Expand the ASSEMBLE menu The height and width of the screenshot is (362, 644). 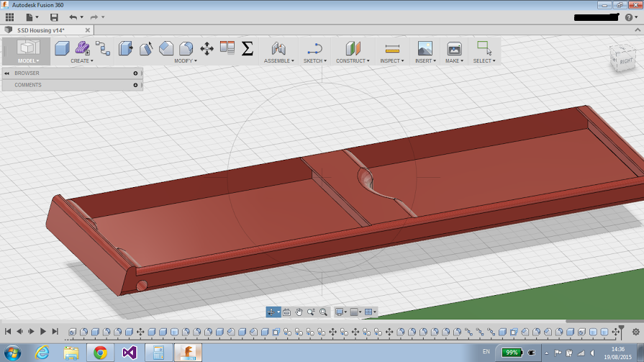coord(279,60)
